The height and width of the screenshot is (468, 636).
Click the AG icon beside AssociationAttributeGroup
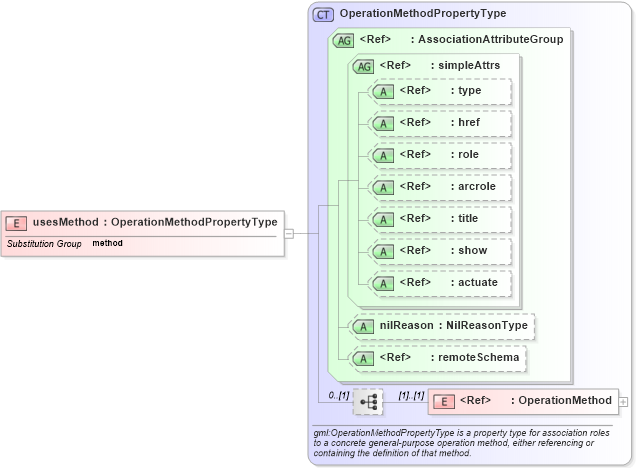(343, 41)
